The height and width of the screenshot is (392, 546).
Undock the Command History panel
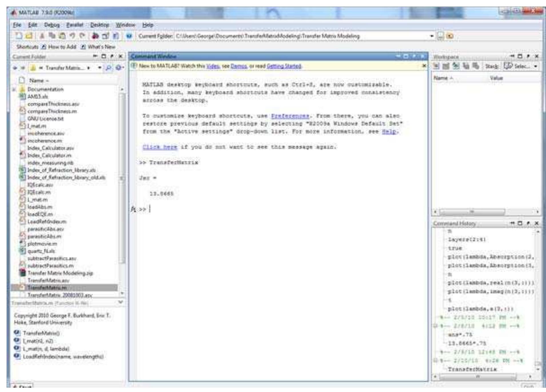[x=529, y=223]
